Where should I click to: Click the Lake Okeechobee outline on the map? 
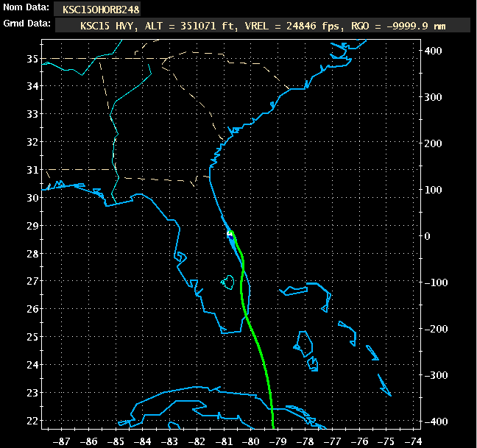point(227,282)
